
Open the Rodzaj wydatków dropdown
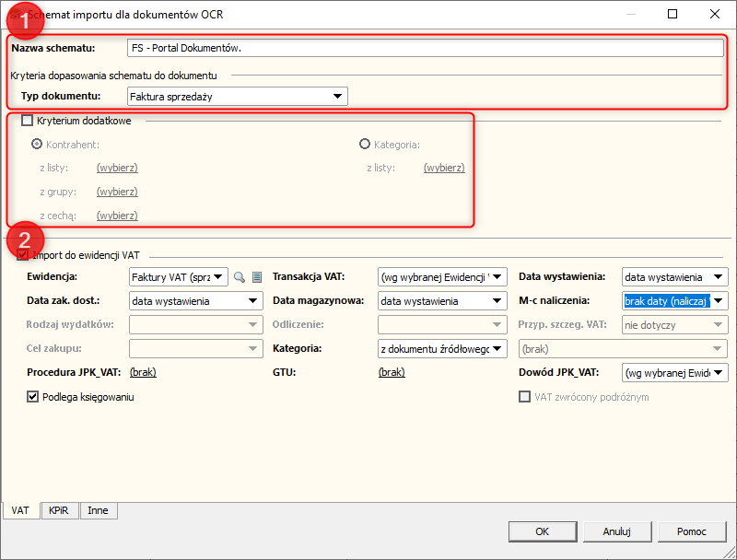coord(196,325)
